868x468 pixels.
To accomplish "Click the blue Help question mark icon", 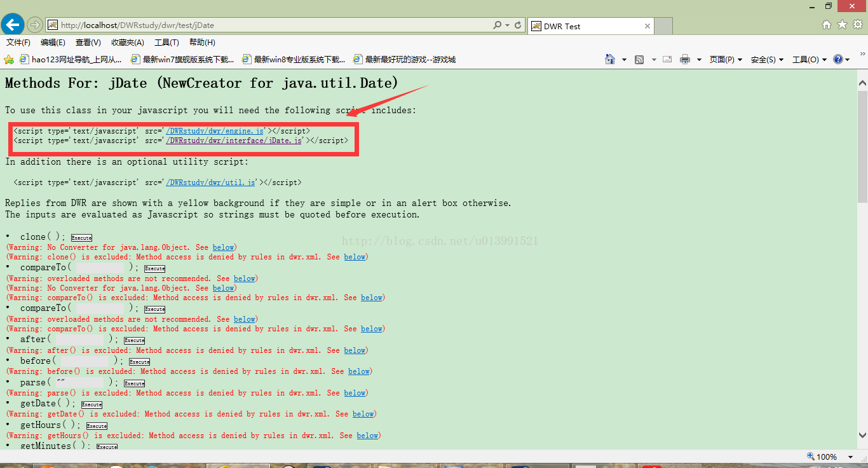I will coord(838,59).
